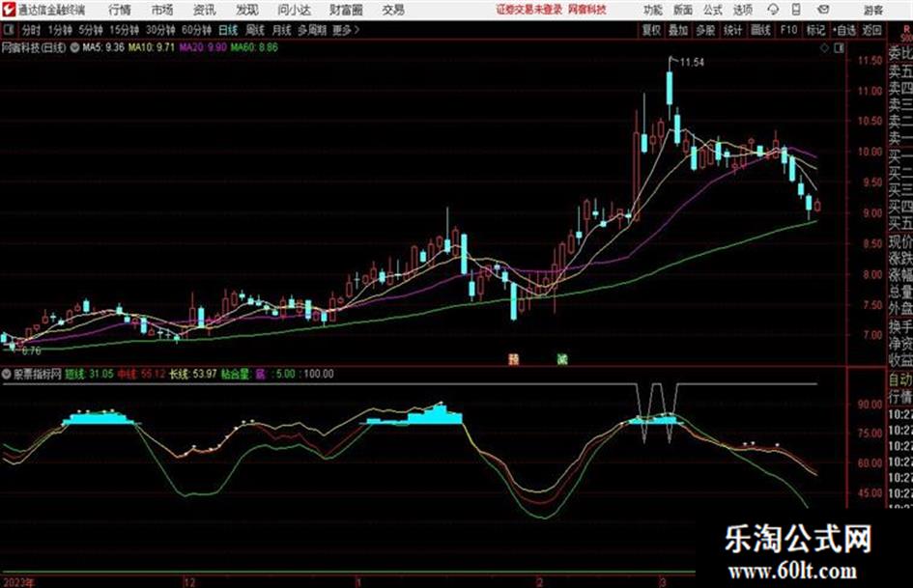Click the 网宿科技(日线) chart title
This screenshot has height=588, width=913.
click(35, 47)
